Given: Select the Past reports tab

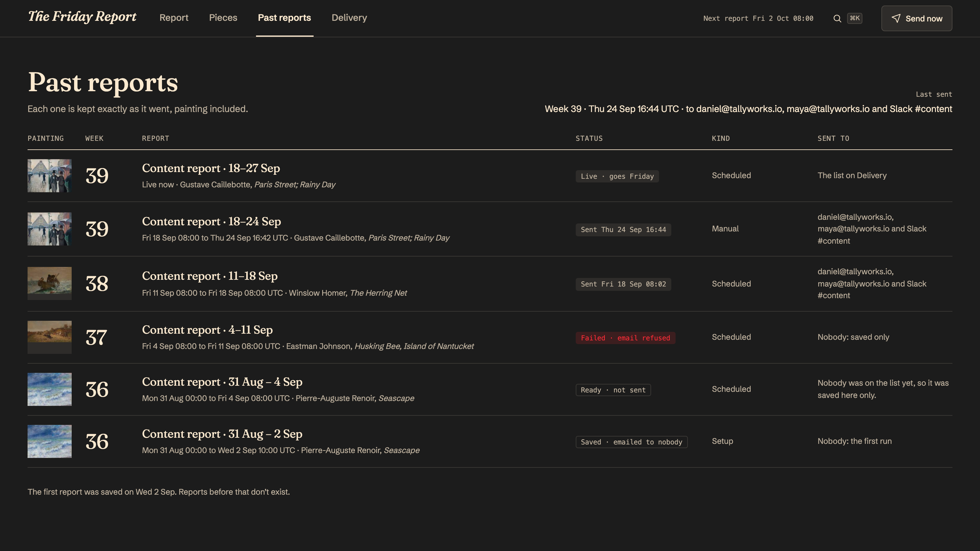Looking at the screenshot, I should [284, 17].
